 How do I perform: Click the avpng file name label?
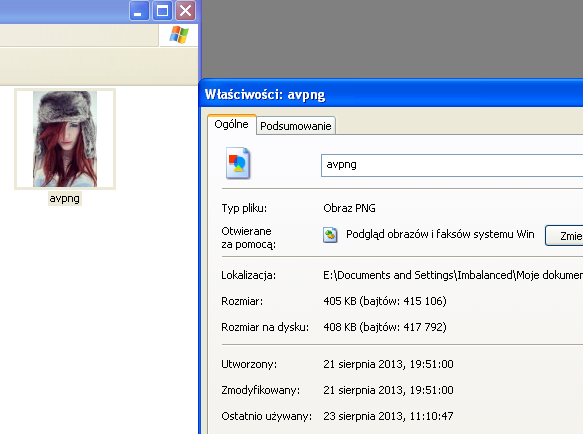click(x=65, y=198)
